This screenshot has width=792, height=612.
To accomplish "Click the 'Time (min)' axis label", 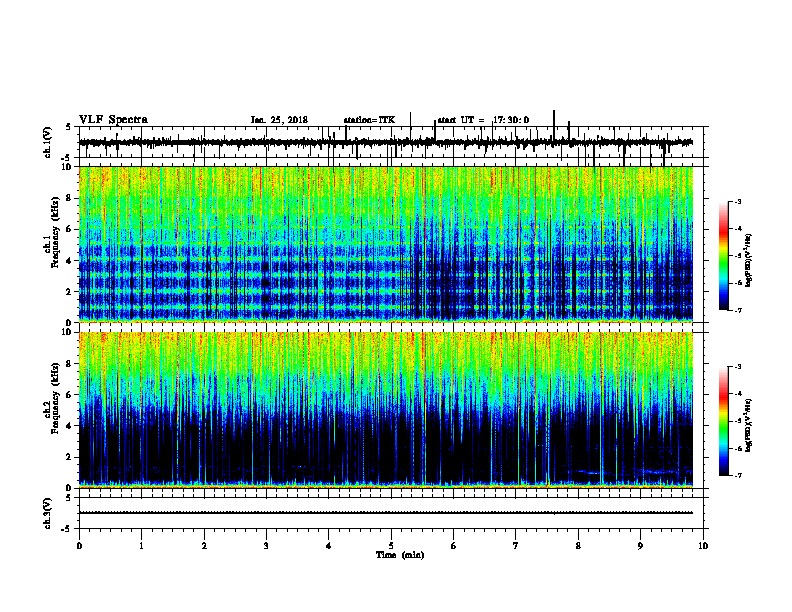I will click(400, 555).
